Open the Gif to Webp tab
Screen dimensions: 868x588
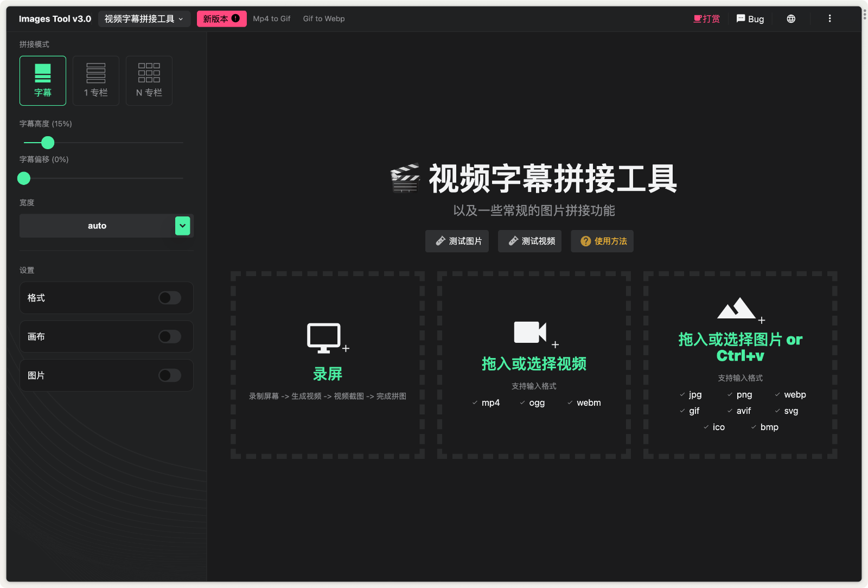point(324,18)
